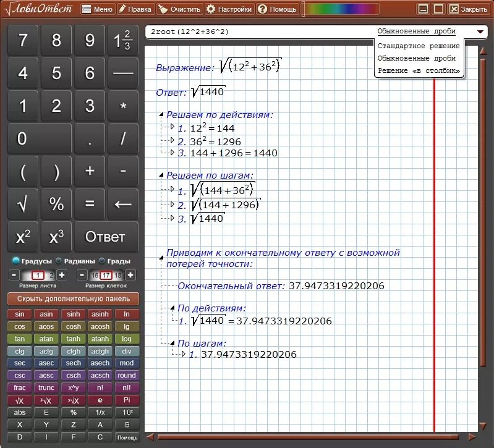The image size is (494, 448).
Task: Click the multiplication asterisk key
Action: pos(123,106)
